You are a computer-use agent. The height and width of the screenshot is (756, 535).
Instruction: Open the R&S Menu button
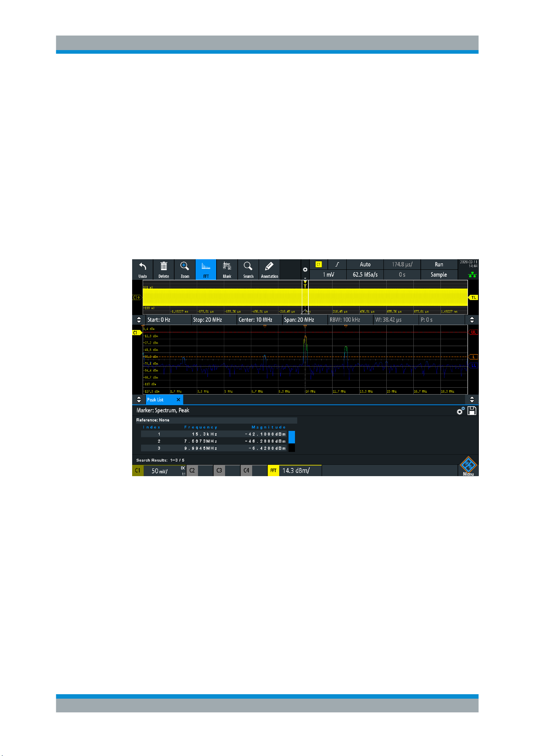pos(468,466)
